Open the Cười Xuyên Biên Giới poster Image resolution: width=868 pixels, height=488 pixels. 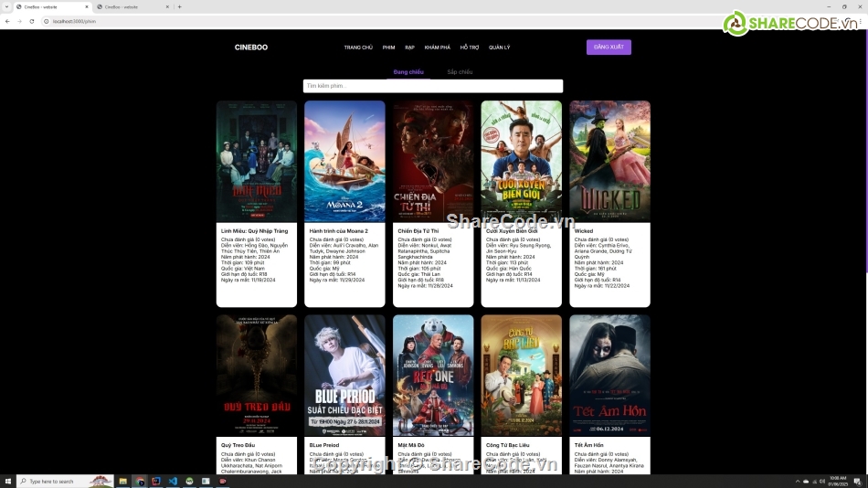click(x=521, y=161)
